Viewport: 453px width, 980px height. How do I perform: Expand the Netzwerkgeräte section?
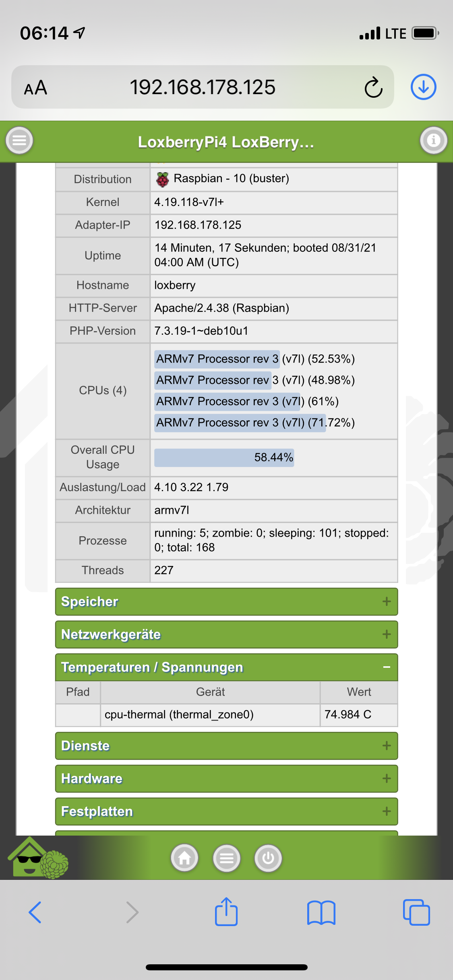(226, 634)
